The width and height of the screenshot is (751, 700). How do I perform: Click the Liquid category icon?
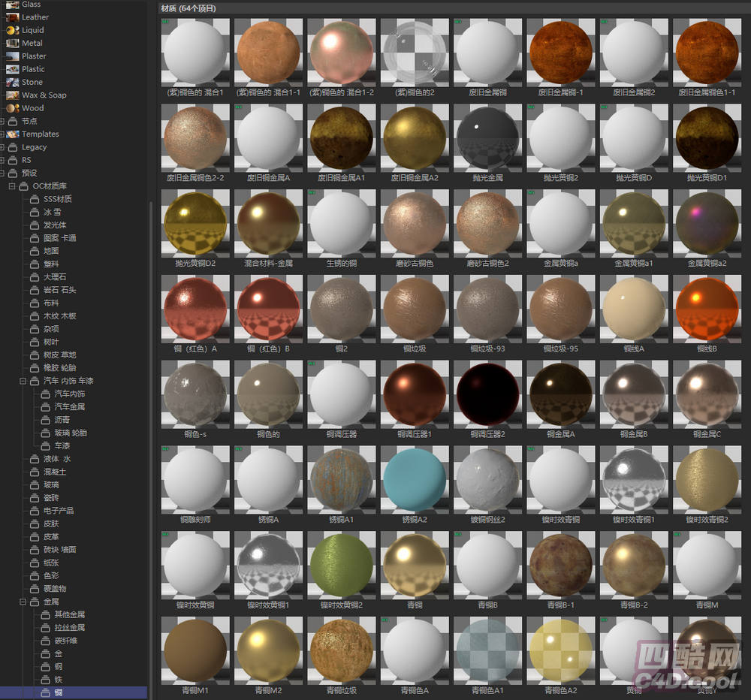pyautogui.click(x=12, y=30)
